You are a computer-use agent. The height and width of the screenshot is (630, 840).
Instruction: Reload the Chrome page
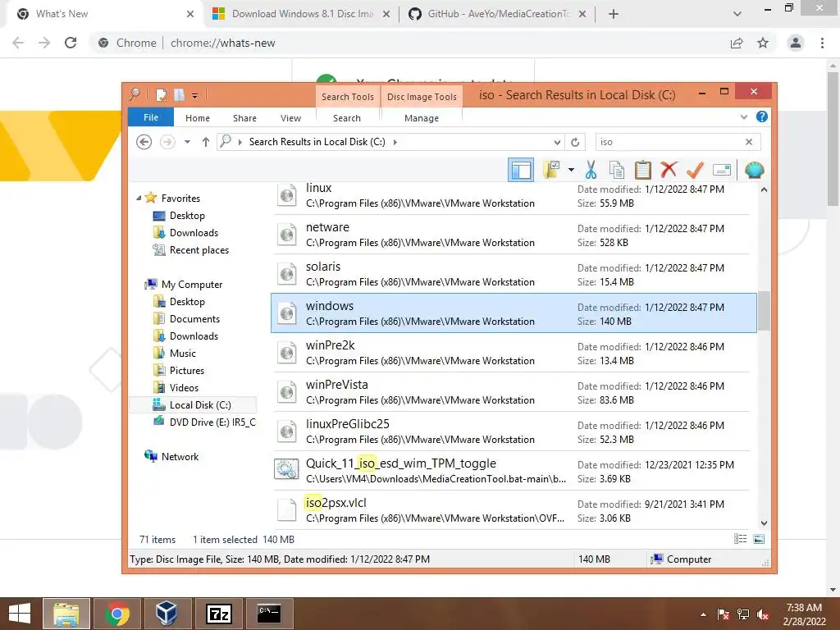[71, 43]
